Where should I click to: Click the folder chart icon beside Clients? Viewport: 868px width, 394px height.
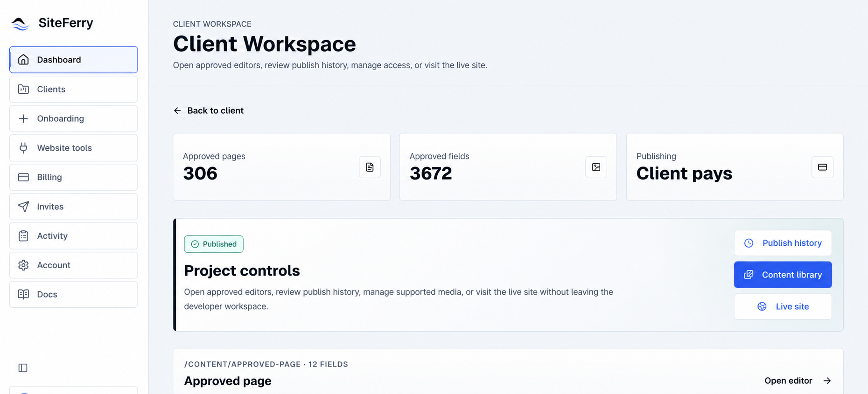23,89
